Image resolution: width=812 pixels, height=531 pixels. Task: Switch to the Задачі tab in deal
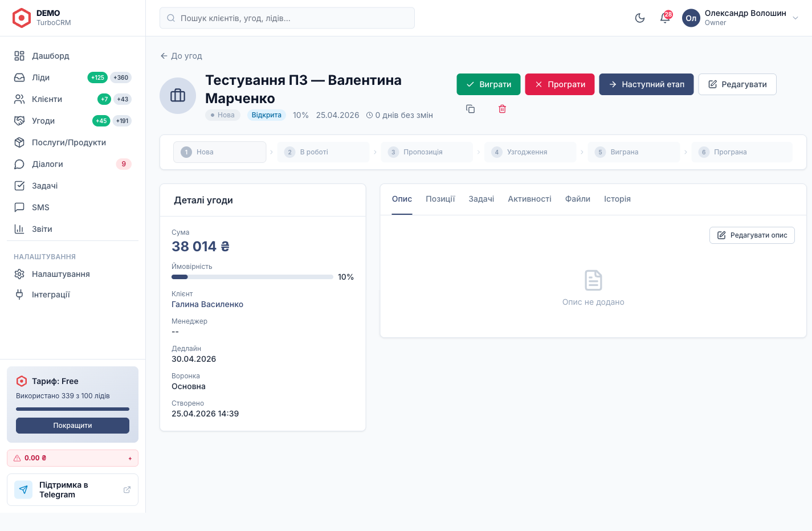(x=482, y=199)
